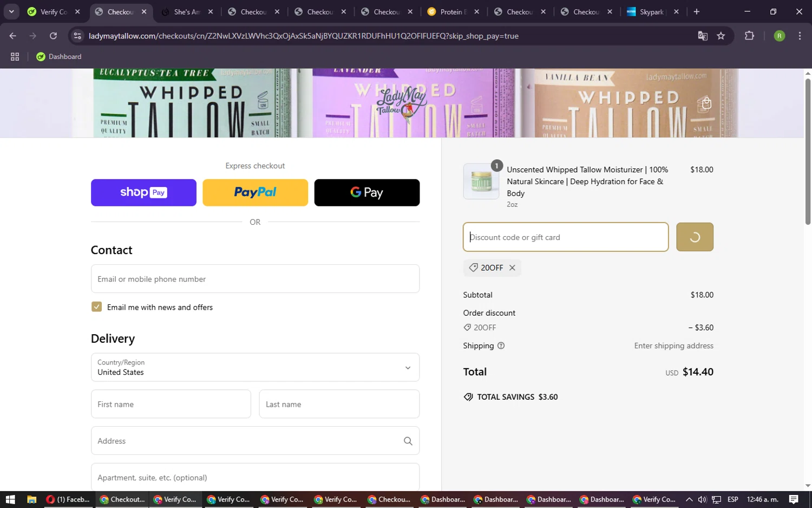Open the Chrome three-dot menu
This screenshot has height=508, width=812.
pyautogui.click(x=800, y=36)
